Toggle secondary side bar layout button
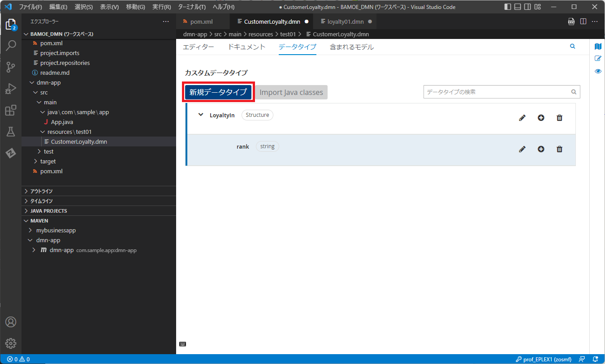Viewport: 605px width, 364px height. (528, 7)
